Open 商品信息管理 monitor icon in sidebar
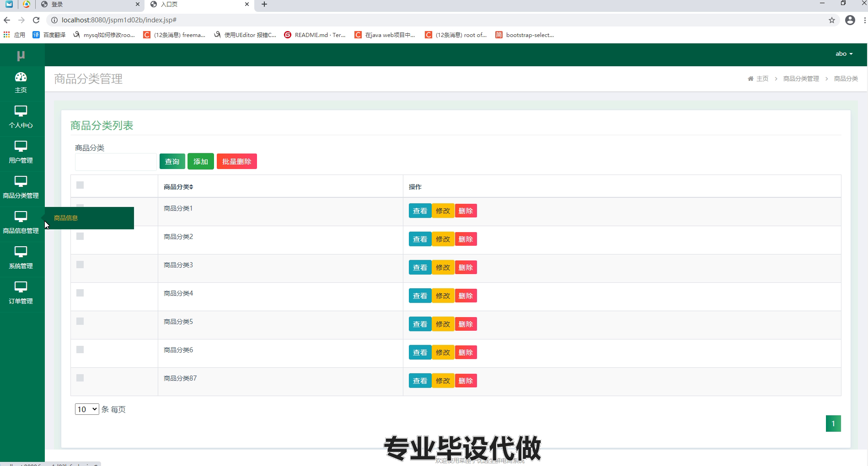The width and height of the screenshot is (868, 466). click(21, 217)
